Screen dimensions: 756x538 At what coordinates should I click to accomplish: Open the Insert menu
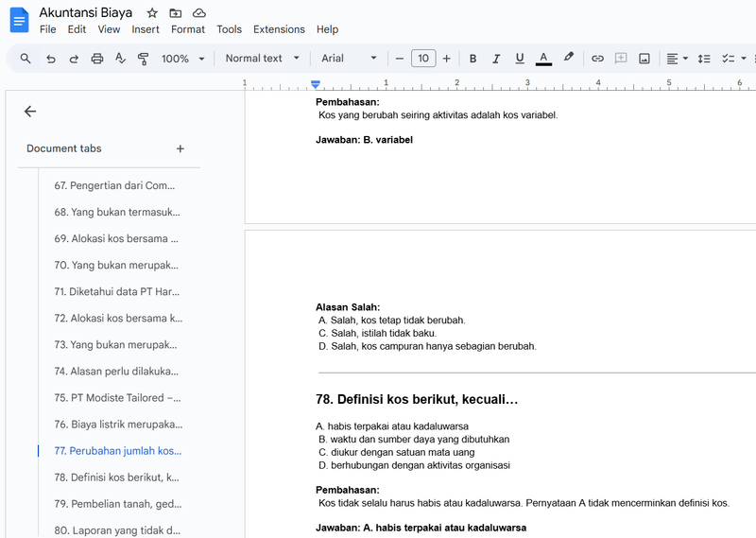(x=146, y=29)
